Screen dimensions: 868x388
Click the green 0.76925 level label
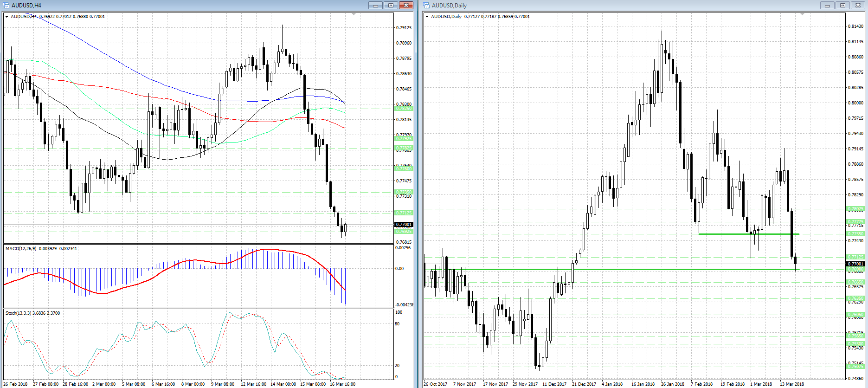tap(404, 231)
